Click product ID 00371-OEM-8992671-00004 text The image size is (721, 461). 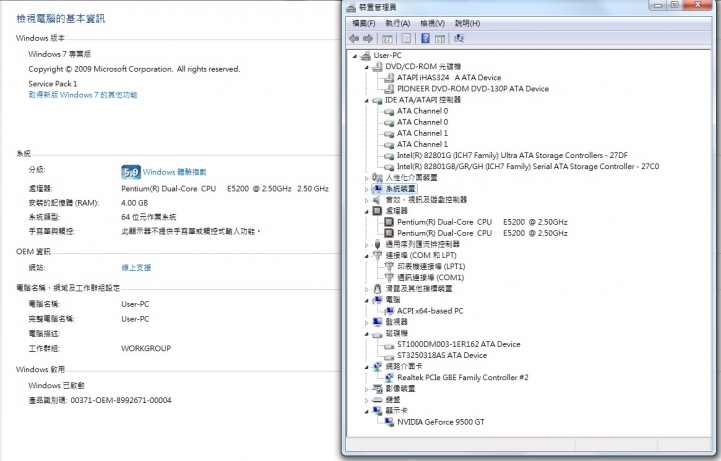pos(121,400)
